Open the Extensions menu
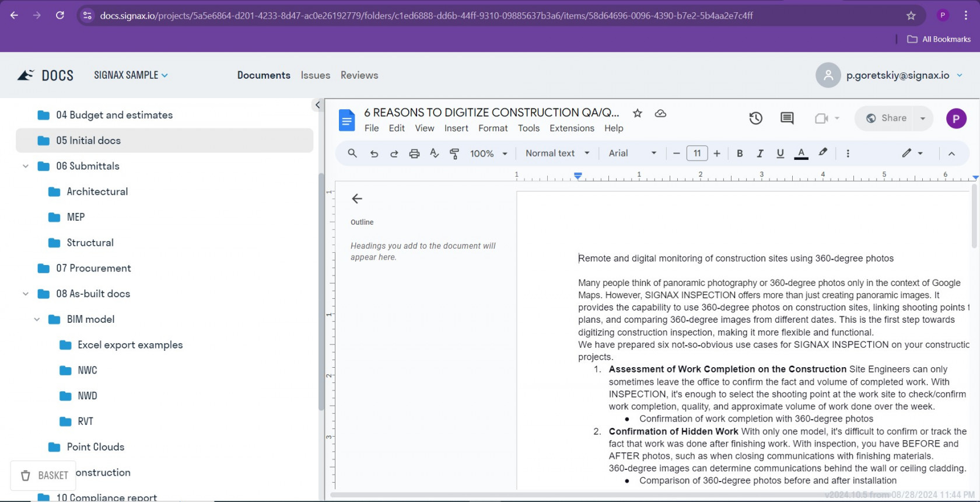980x502 pixels. pyautogui.click(x=572, y=128)
